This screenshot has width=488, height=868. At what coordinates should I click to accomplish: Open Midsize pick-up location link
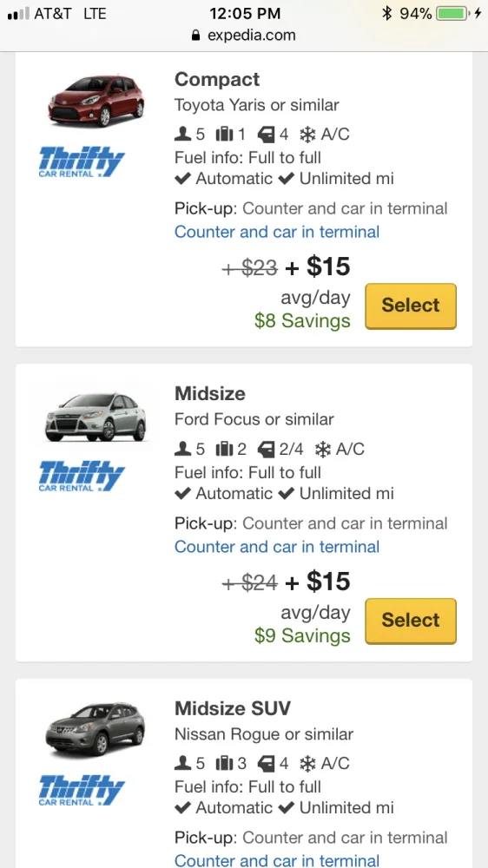[x=277, y=546]
